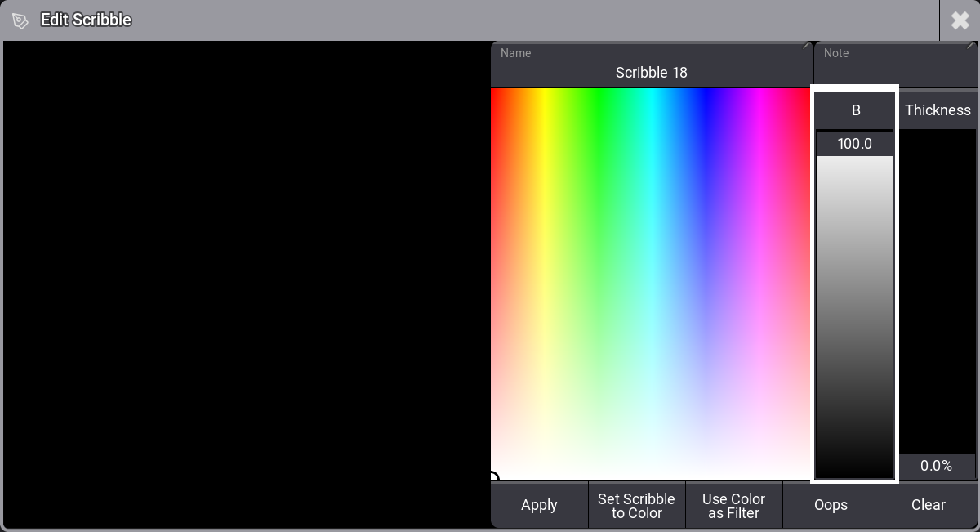Click the brightness value 100.0

point(855,144)
